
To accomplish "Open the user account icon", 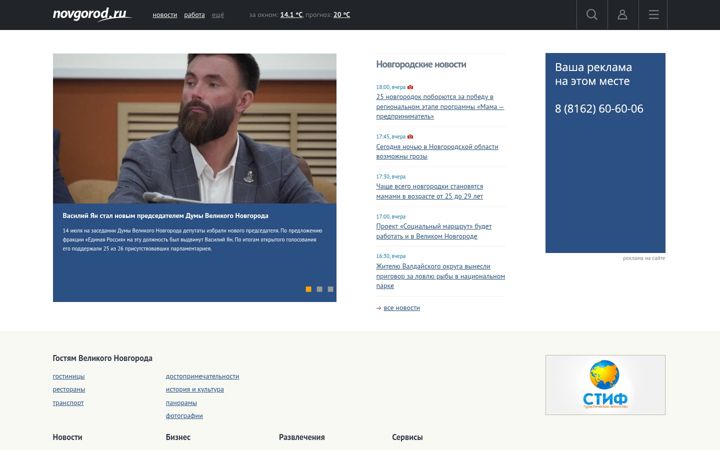I will 622,15.
